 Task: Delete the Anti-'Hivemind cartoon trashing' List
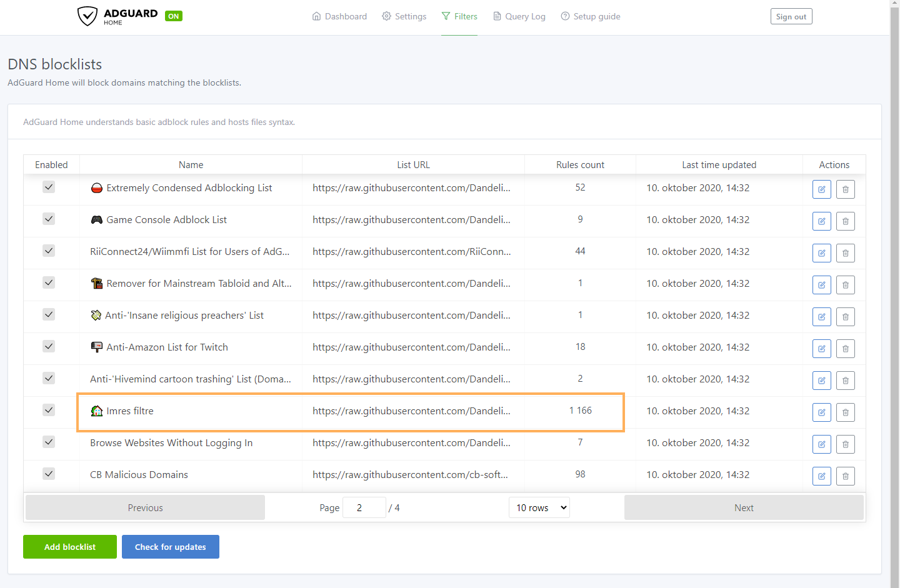[846, 381]
